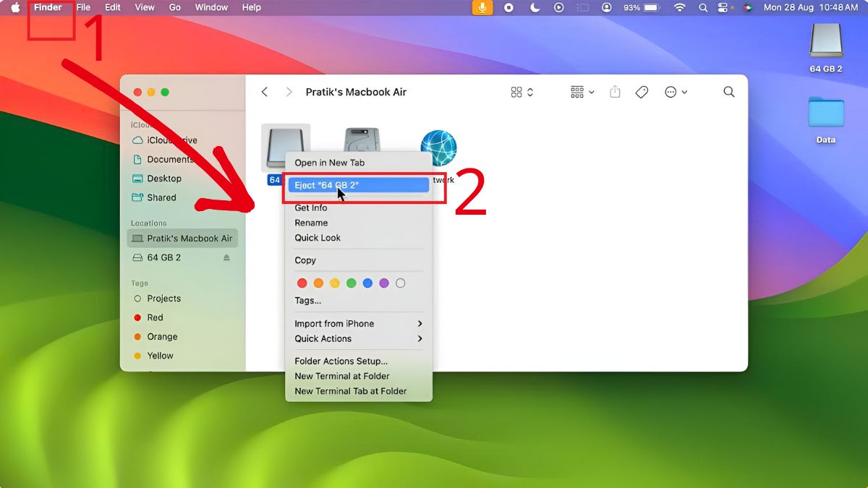Open battery status at 93%
This screenshot has height=488, width=868.
642,7
